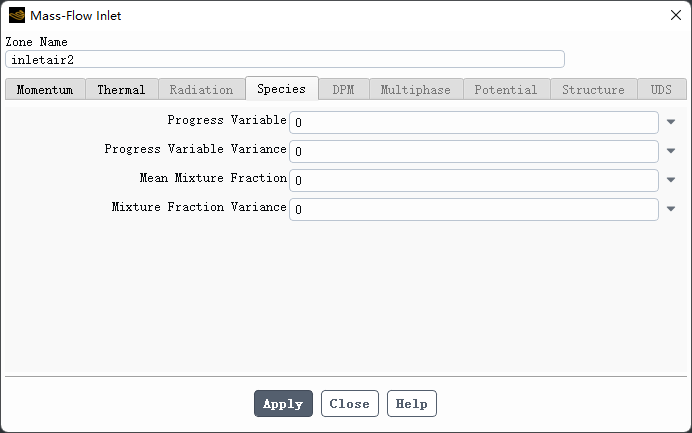The height and width of the screenshot is (433, 692).
Task: Close the Mass-Flow Inlet dialog window
Action: (675, 15)
